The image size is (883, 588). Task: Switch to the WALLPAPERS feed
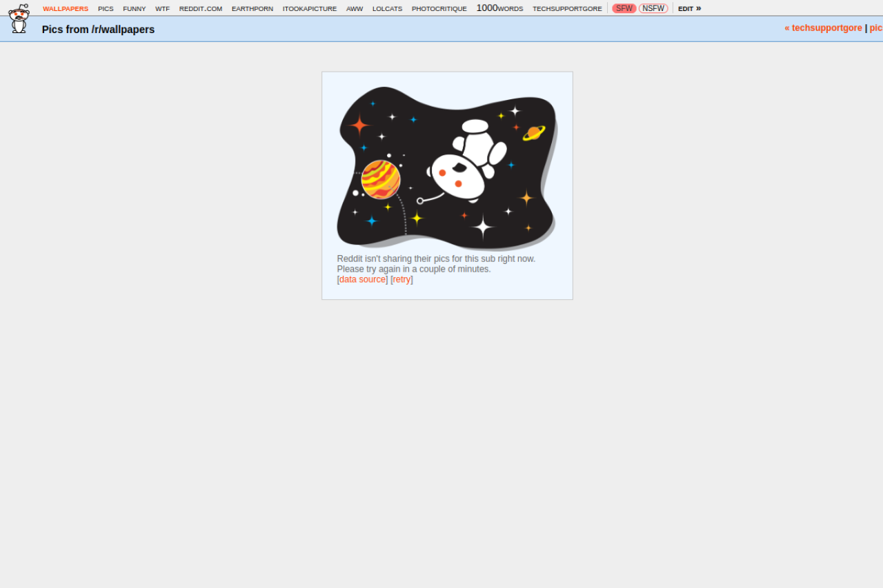click(66, 8)
